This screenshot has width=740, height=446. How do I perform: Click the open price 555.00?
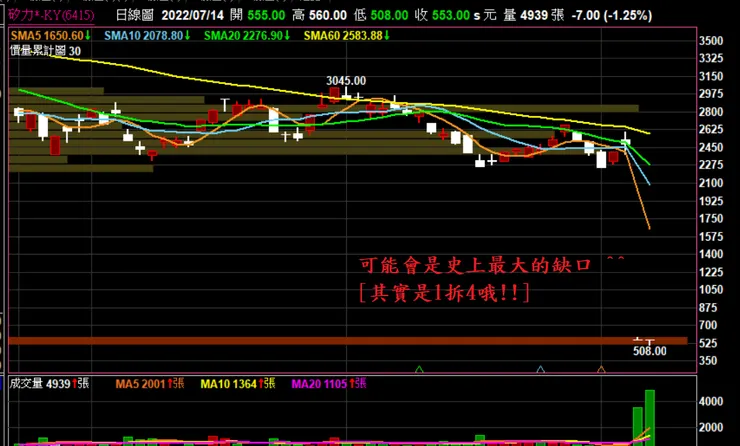(266, 16)
